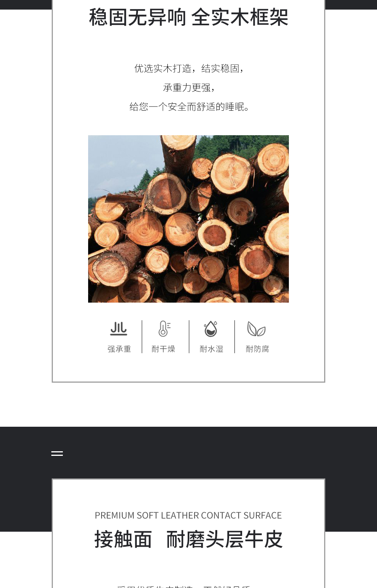Click the 全实木框架 heading text
377x588 pixels.
240,17
